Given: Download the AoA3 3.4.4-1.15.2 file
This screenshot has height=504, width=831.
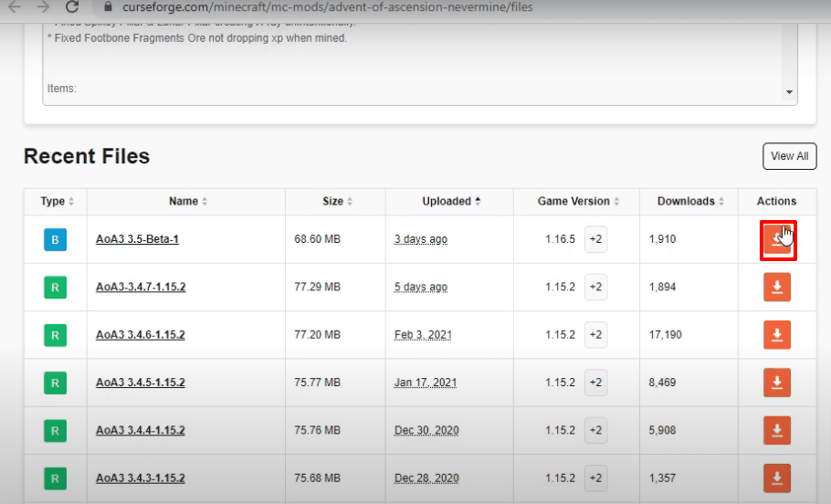Looking at the screenshot, I should (777, 430).
